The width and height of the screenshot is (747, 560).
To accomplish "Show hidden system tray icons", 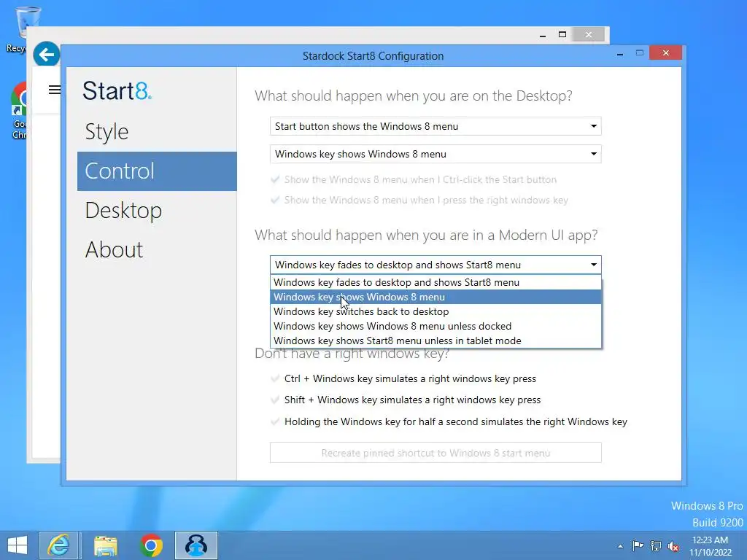I will click(x=620, y=546).
